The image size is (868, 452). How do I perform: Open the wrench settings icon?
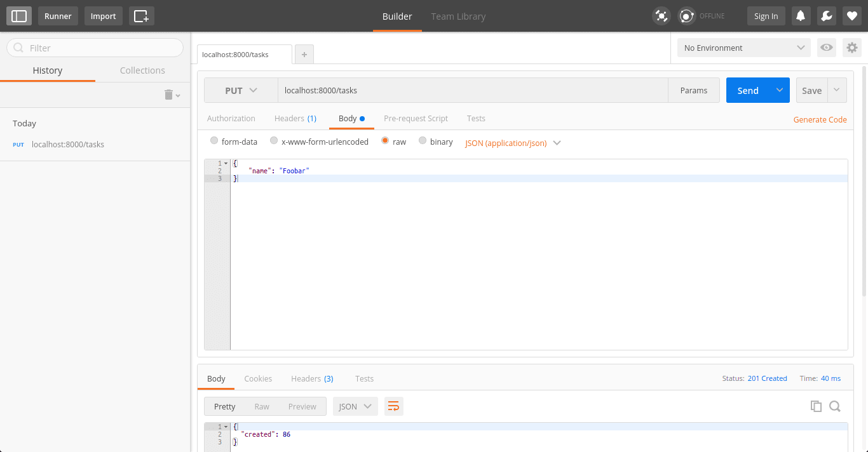(826, 16)
